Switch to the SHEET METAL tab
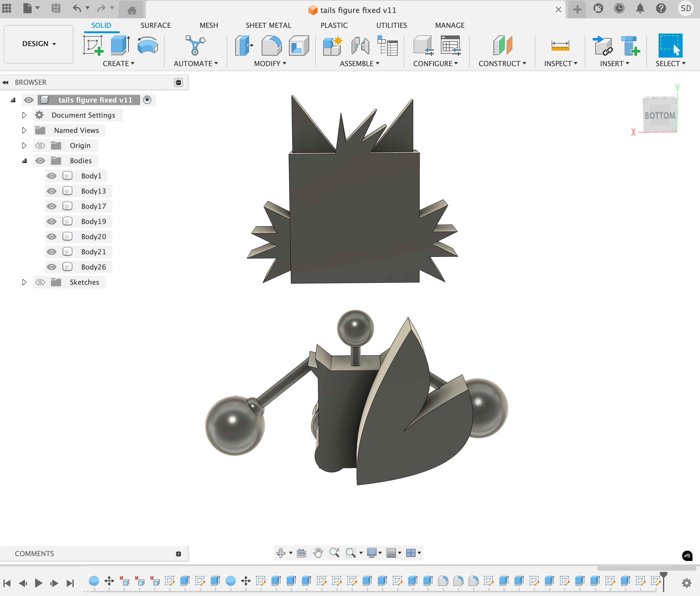 click(x=268, y=25)
